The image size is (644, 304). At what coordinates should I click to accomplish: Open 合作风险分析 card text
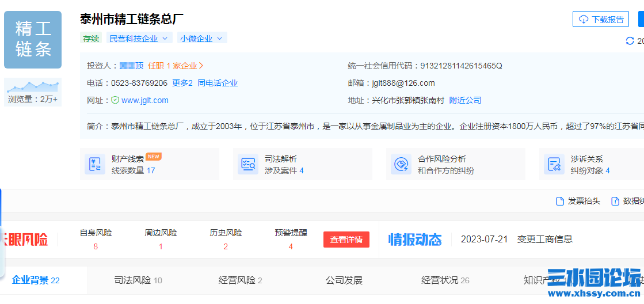pyautogui.click(x=445, y=165)
